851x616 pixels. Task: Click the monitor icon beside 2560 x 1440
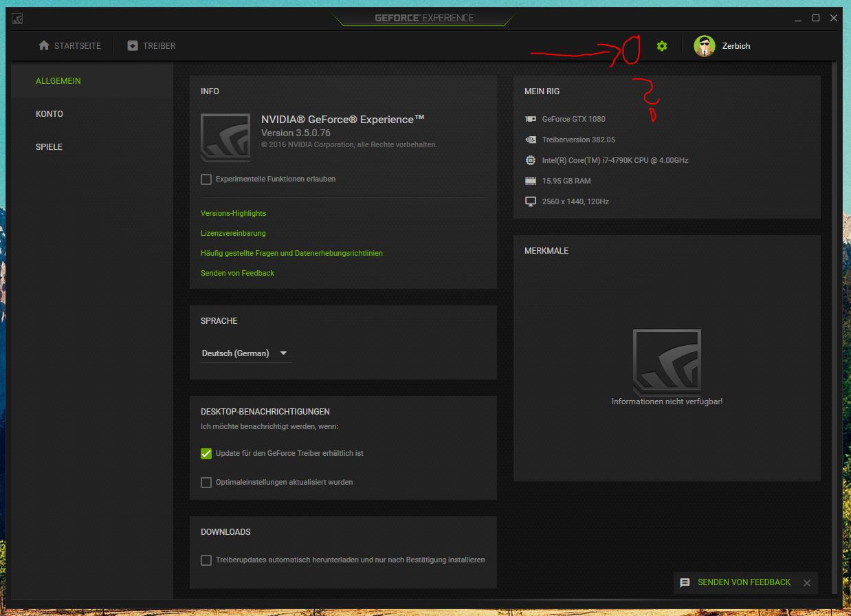coord(531,201)
